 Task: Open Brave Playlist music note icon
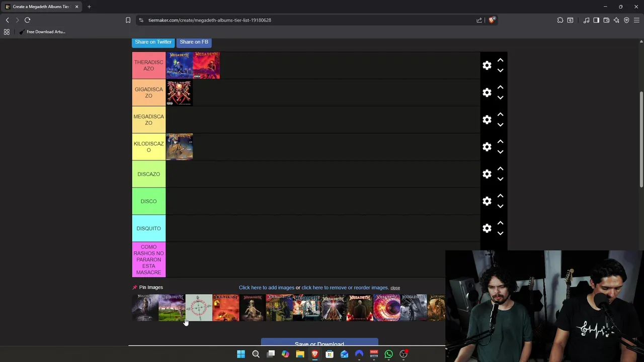pyautogui.click(x=586, y=20)
